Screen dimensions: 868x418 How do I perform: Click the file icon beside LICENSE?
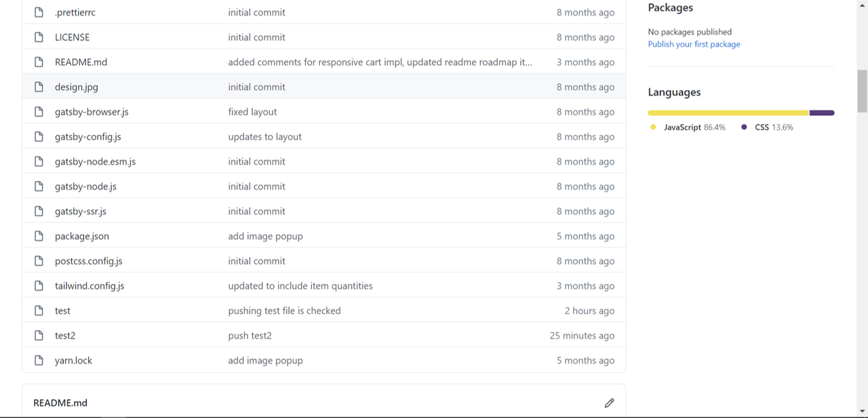[39, 37]
